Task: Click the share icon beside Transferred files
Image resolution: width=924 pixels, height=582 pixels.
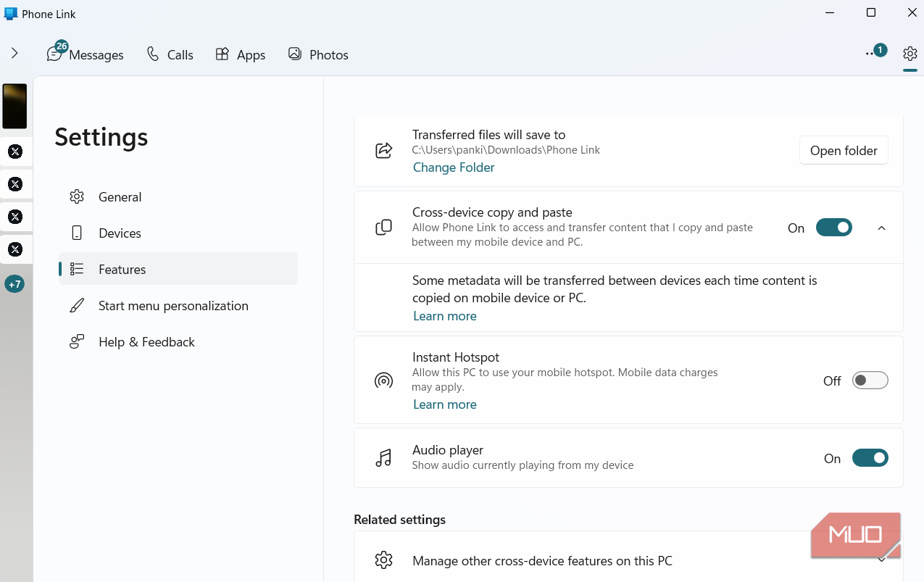Action: 383,151
